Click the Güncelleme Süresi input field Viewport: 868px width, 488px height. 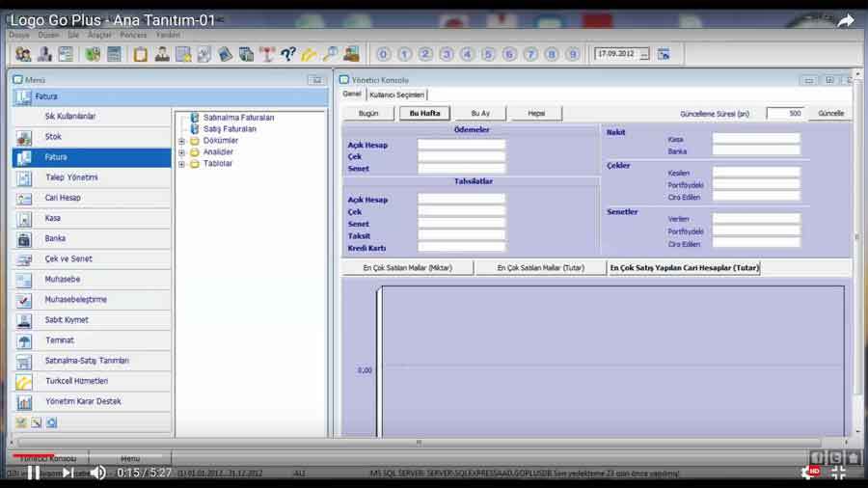coord(785,114)
